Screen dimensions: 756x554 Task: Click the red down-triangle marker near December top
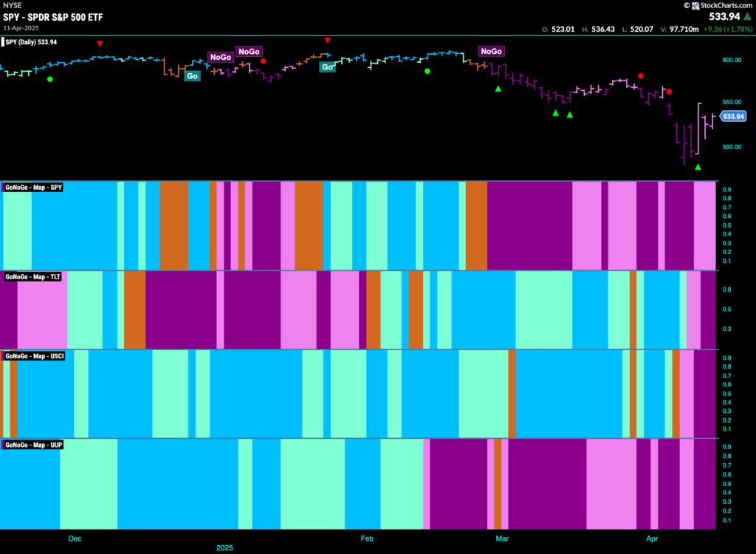coord(100,44)
